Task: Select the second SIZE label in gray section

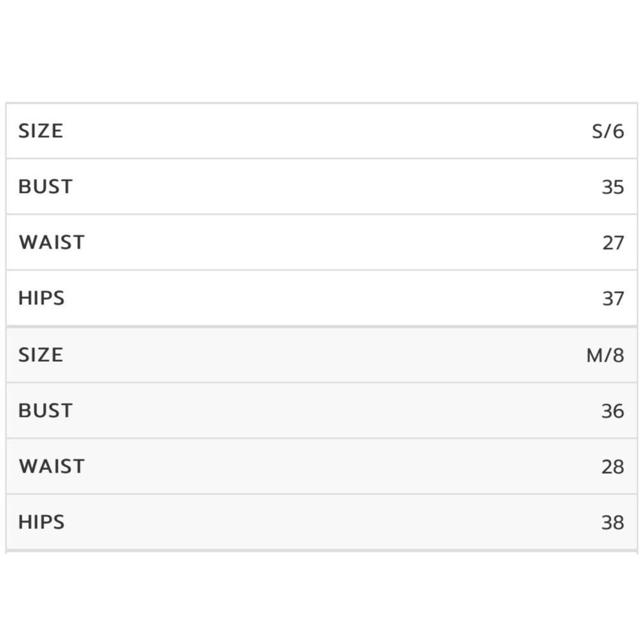Action: [41, 355]
